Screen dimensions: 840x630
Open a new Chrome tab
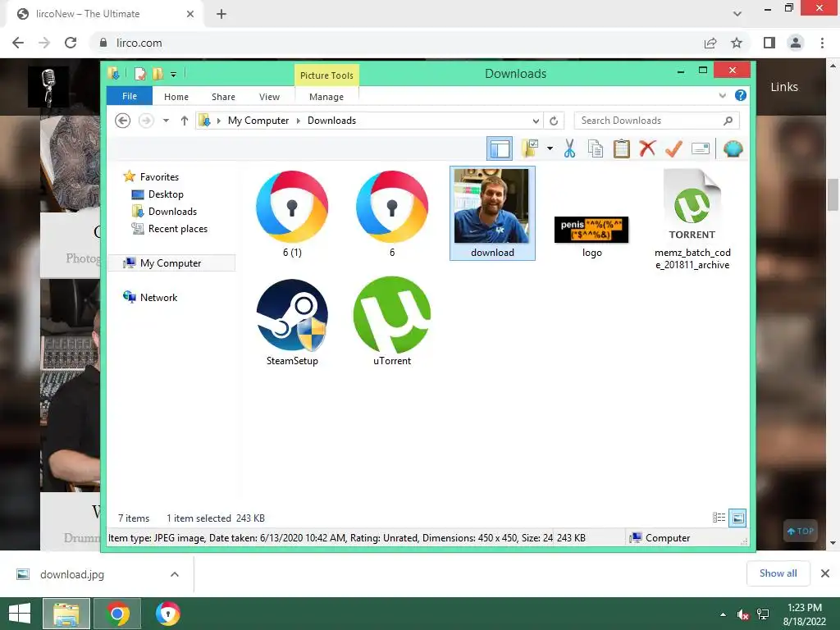[221, 14]
